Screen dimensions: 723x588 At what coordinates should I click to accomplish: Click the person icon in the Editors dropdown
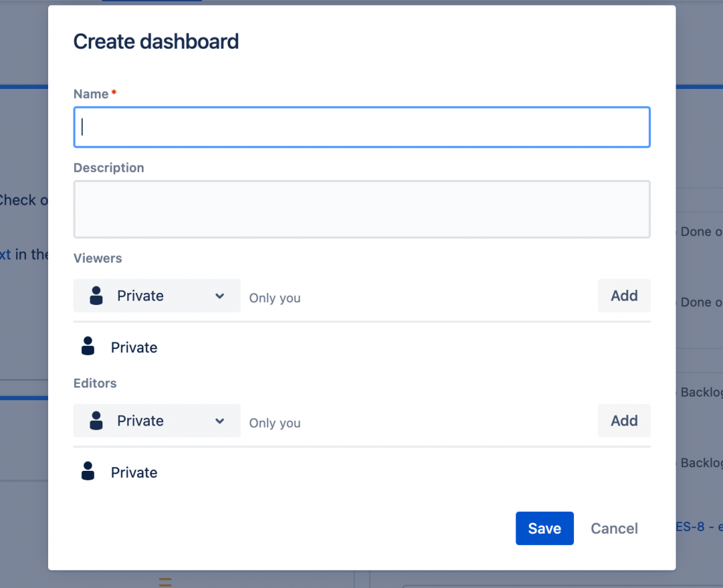click(x=97, y=421)
